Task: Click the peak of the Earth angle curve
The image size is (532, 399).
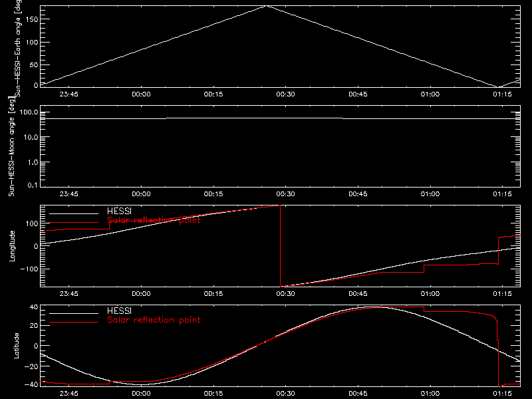Action: click(x=267, y=6)
